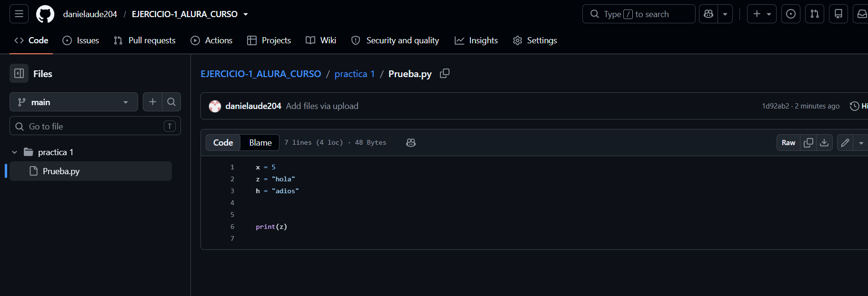
Task: Collapse the practica 1 folder
Action: tap(14, 152)
